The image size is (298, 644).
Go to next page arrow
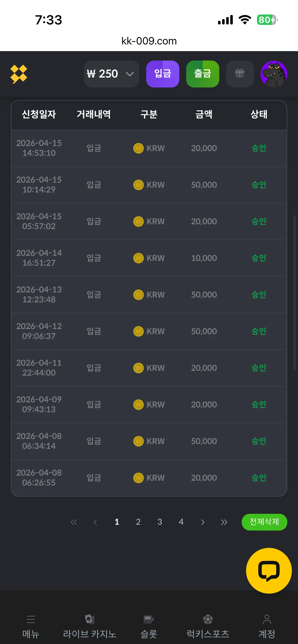point(203,522)
